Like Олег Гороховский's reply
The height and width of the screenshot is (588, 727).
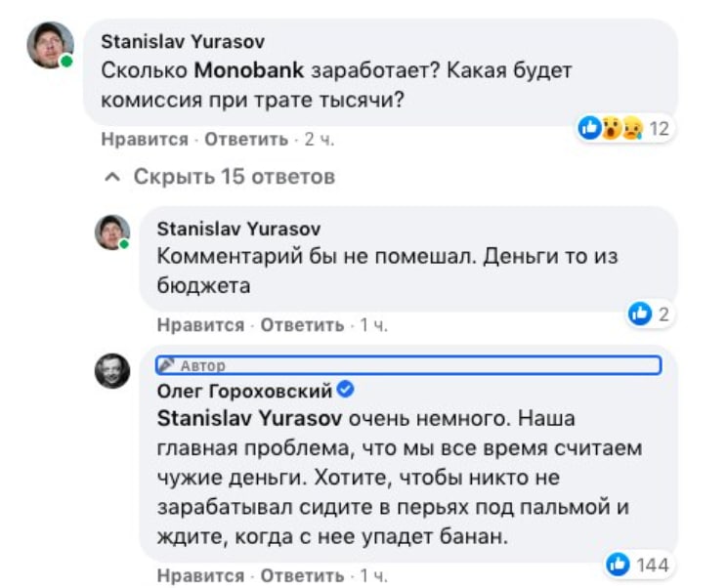coord(200,575)
